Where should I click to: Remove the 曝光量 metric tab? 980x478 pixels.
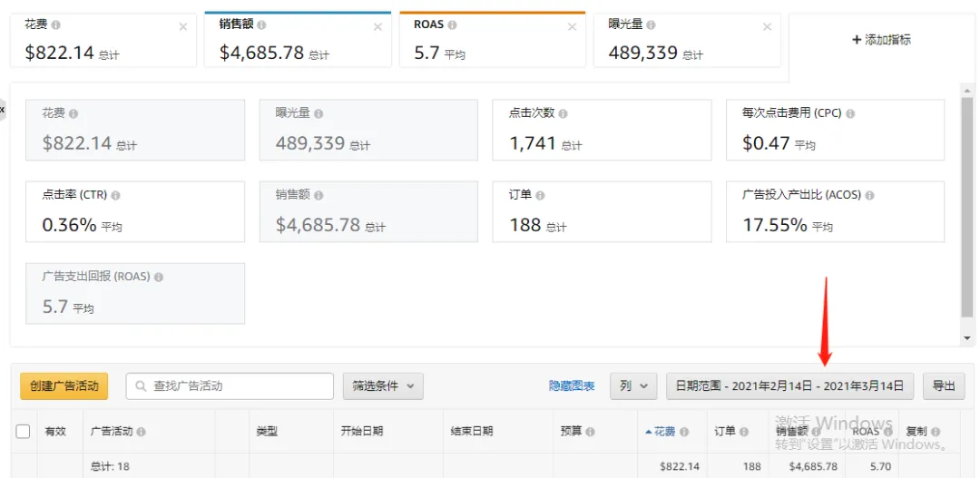(x=767, y=27)
